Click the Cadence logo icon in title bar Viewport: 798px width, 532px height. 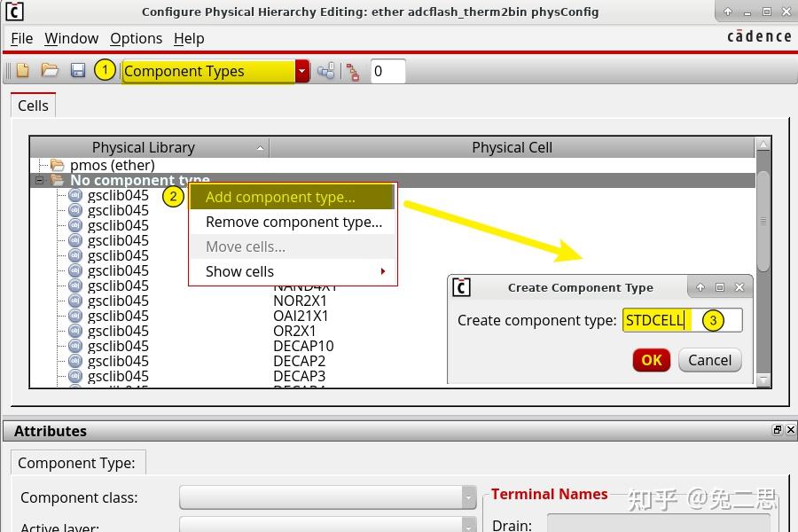tap(14, 12)
